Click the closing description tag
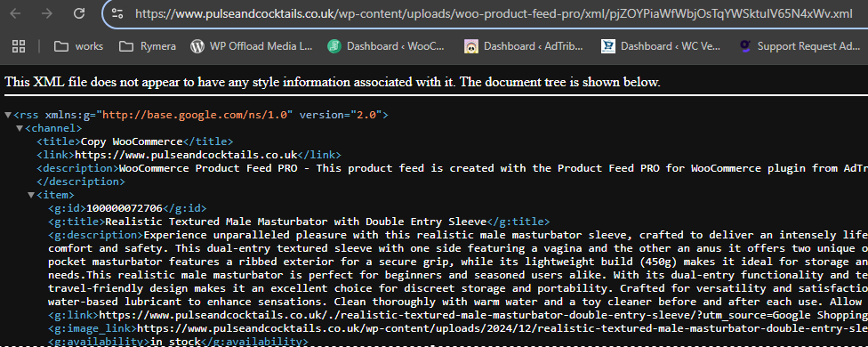 (81, 182)
